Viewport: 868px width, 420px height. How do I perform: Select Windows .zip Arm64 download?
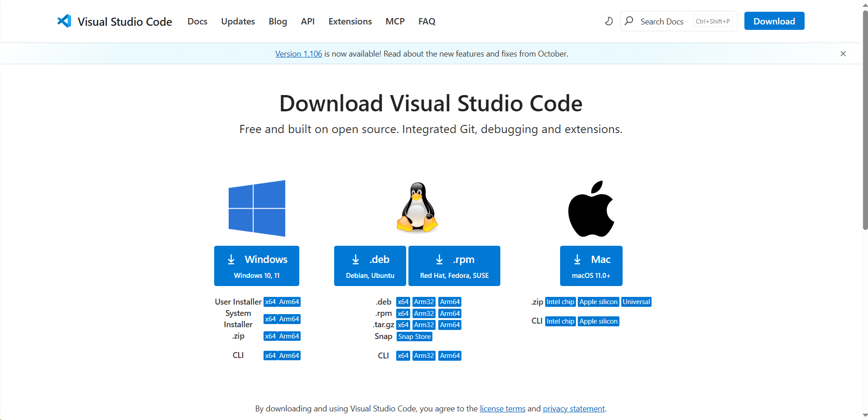(289, 336)
